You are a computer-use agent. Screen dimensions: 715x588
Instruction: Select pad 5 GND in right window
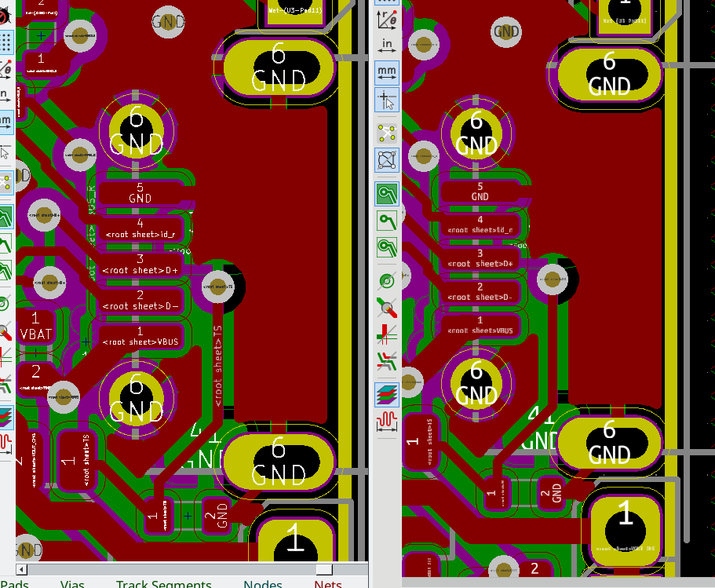(480, 192)
